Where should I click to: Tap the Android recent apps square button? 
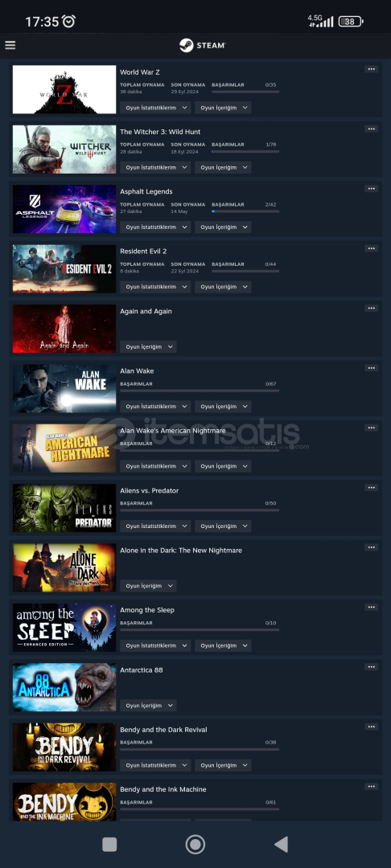click(x=109, y=844)
